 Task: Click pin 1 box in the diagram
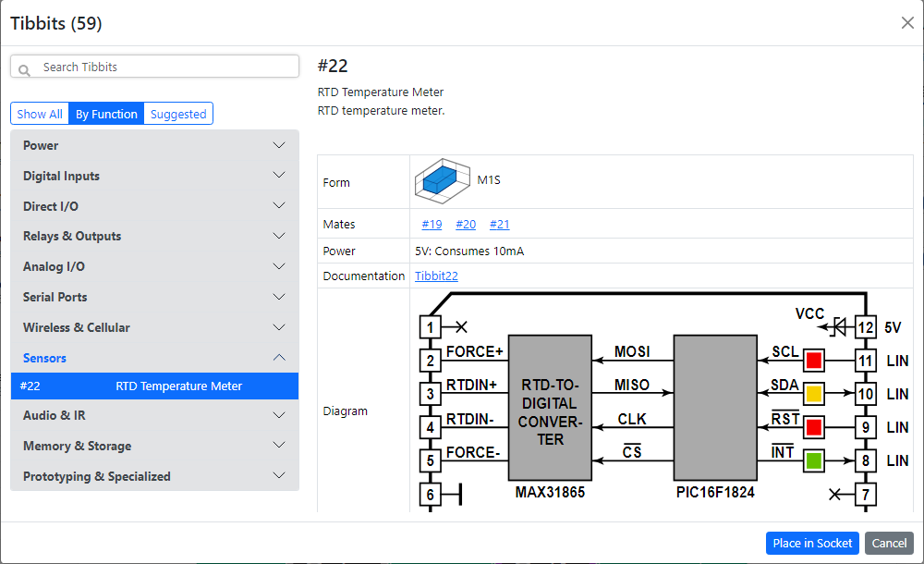point(431,326)
